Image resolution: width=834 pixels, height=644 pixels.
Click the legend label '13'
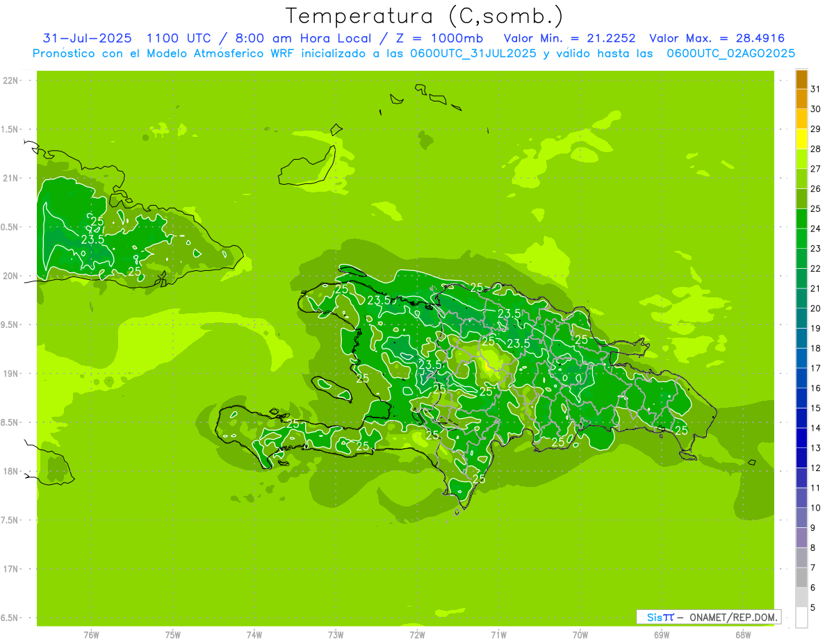click(815, 448)
